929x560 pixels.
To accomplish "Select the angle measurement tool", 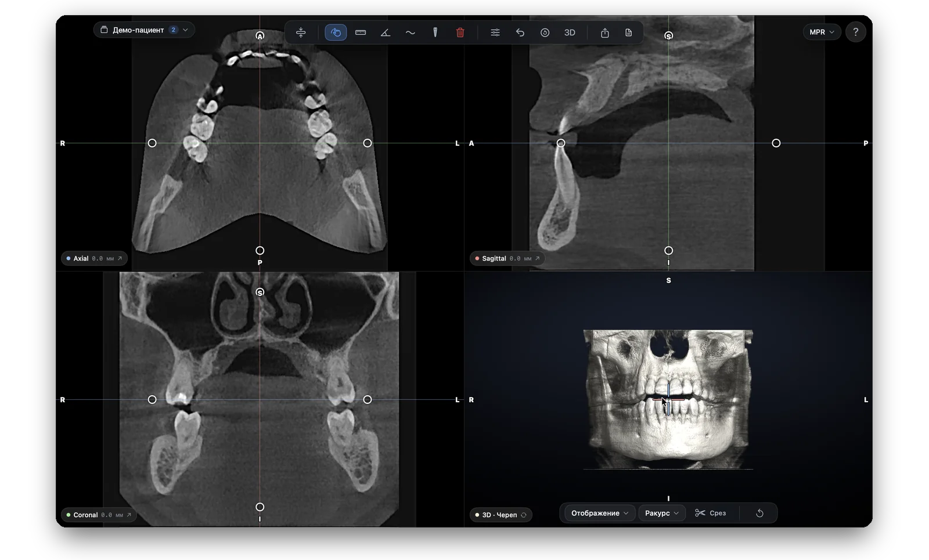I will pyautogui.click(x=386, y=32).
